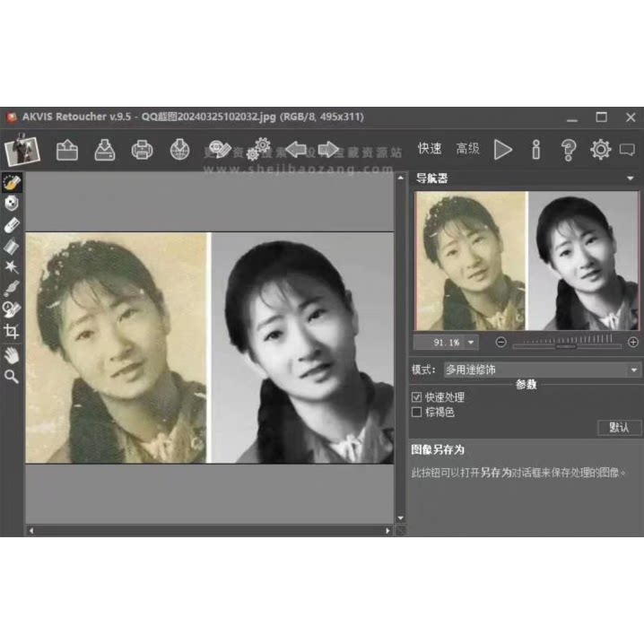Click vertical scrollbar up arrow

click(400, 178)
